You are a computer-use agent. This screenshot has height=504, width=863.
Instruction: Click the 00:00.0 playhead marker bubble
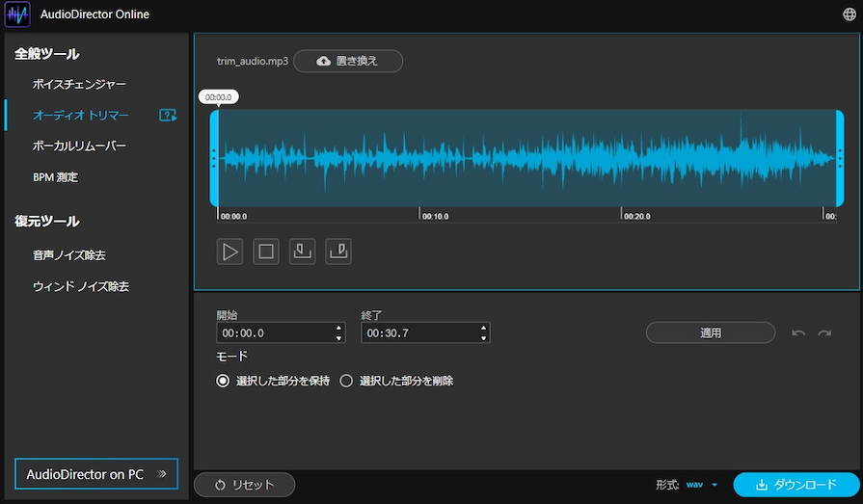[219, 97]
